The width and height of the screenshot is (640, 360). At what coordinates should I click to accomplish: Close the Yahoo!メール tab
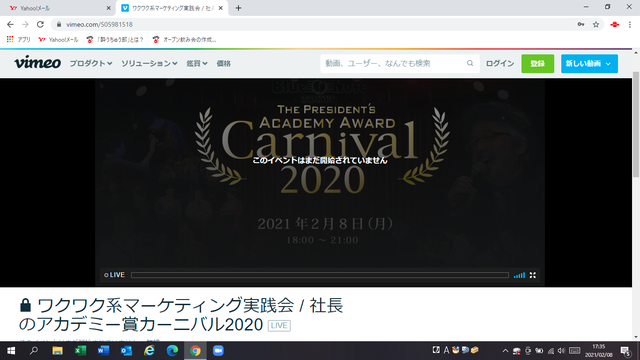(x=108, y=8)
